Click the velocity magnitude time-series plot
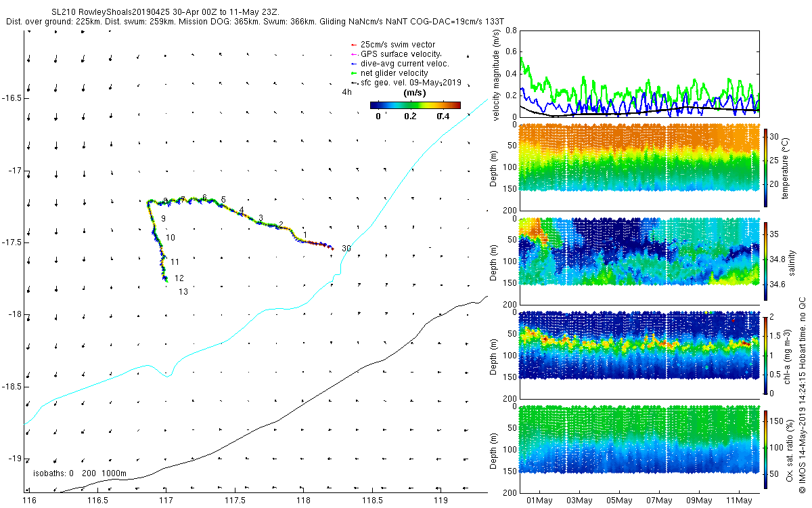Screen dimensions: 812x508 tap(639, 73)
